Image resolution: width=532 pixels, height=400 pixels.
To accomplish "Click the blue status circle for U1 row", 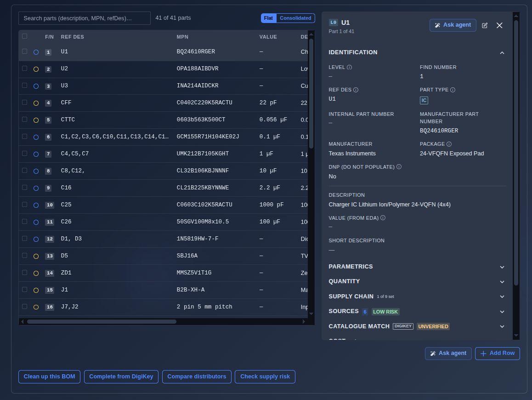I will [x=36, y=52].
